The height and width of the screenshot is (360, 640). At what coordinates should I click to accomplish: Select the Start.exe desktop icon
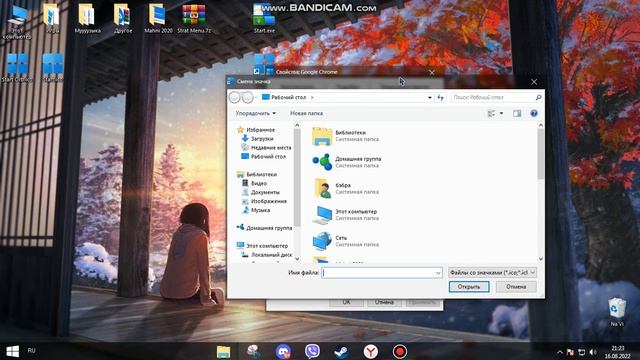264,19
